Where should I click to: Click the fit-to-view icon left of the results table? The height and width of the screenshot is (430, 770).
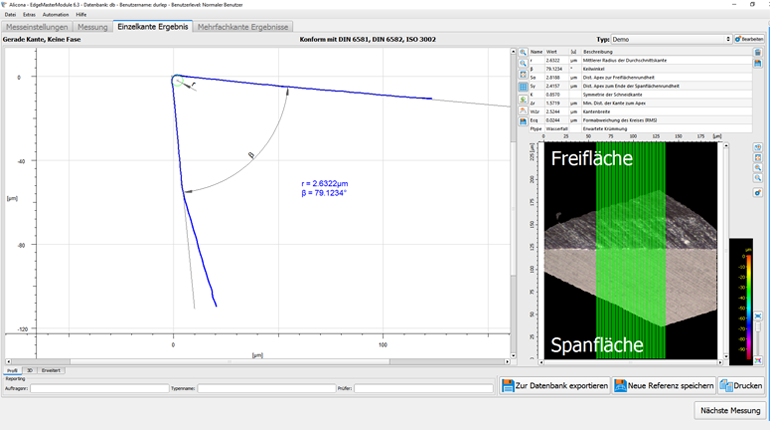click(x=523, y=75)
